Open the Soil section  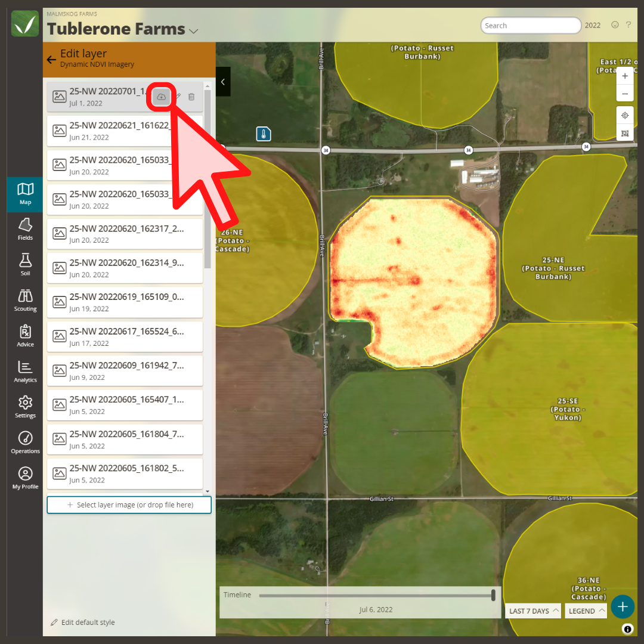[x=25, y=265]
